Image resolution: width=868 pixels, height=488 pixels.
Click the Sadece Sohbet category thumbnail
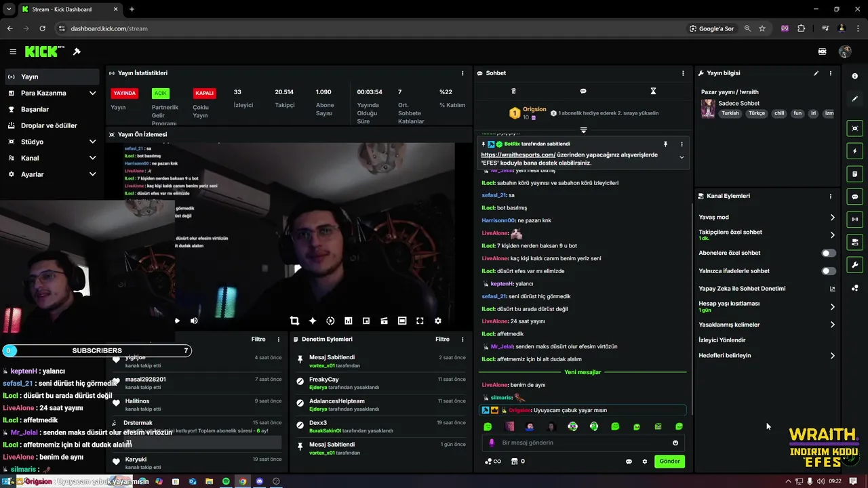[708, 108]
